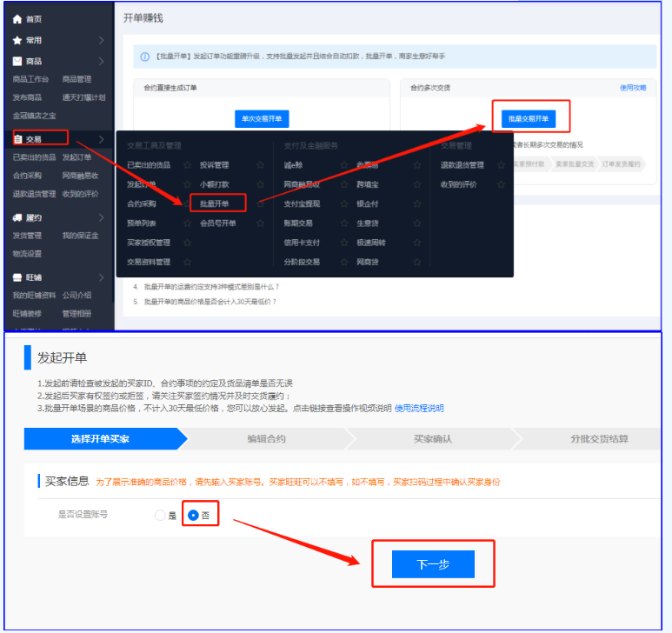Expand the 商品 section chevron
Image resolution: width=672 pixels, height=633 pixels.
[101, 61]
